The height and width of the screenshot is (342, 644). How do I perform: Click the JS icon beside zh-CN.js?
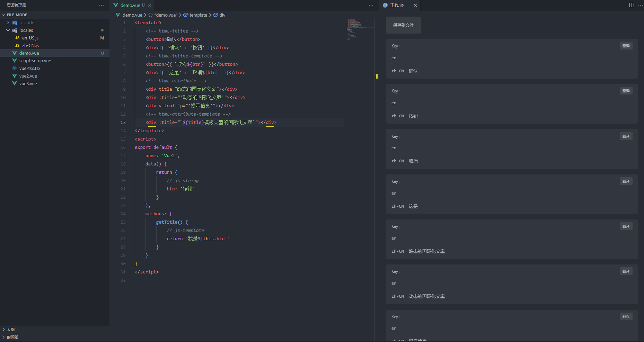point(17,46)
